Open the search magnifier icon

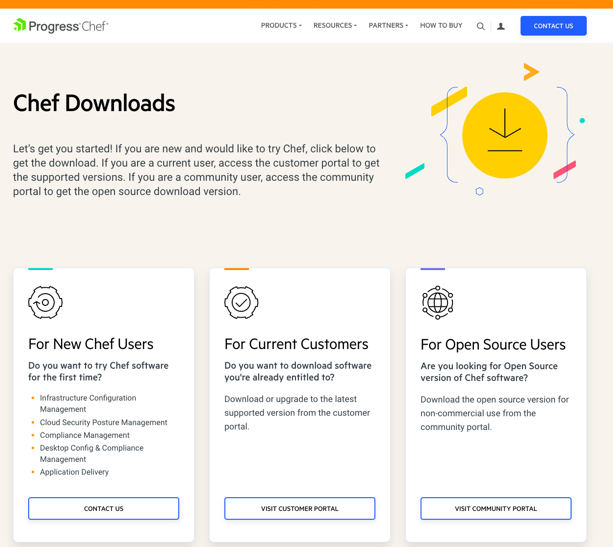coord(480,26)
